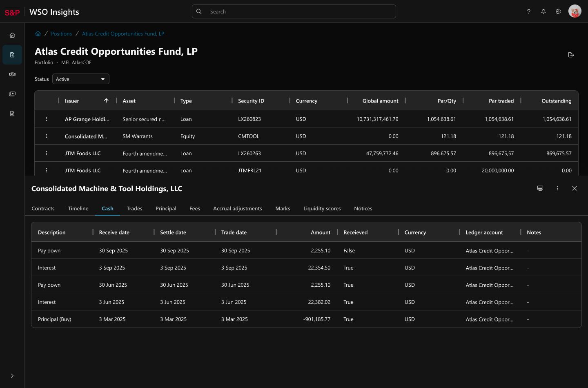588x388 pixels.
Task: Click the Outstanding column header
Action: [x=557, y=101]
